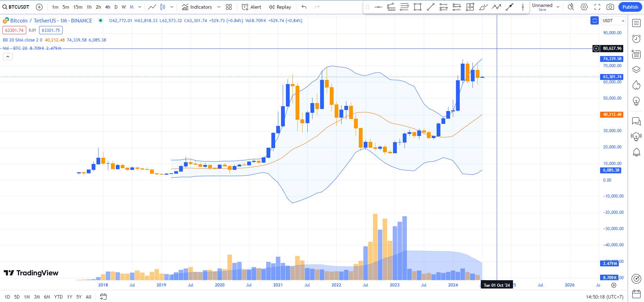Open the notifications bell icon
The image size is (644, 302).
[636, 152]
